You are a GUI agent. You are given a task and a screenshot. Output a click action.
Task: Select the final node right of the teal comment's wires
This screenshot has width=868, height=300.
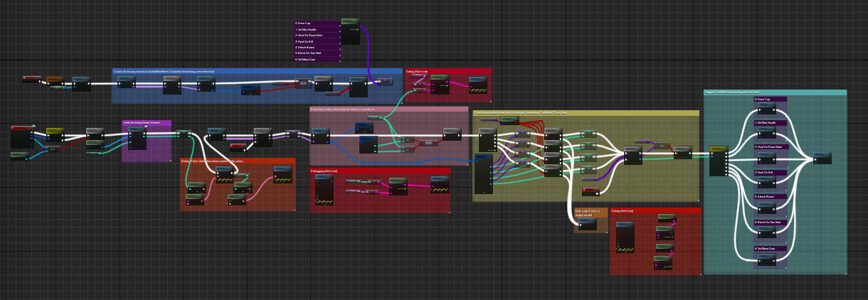click(822, 158)
